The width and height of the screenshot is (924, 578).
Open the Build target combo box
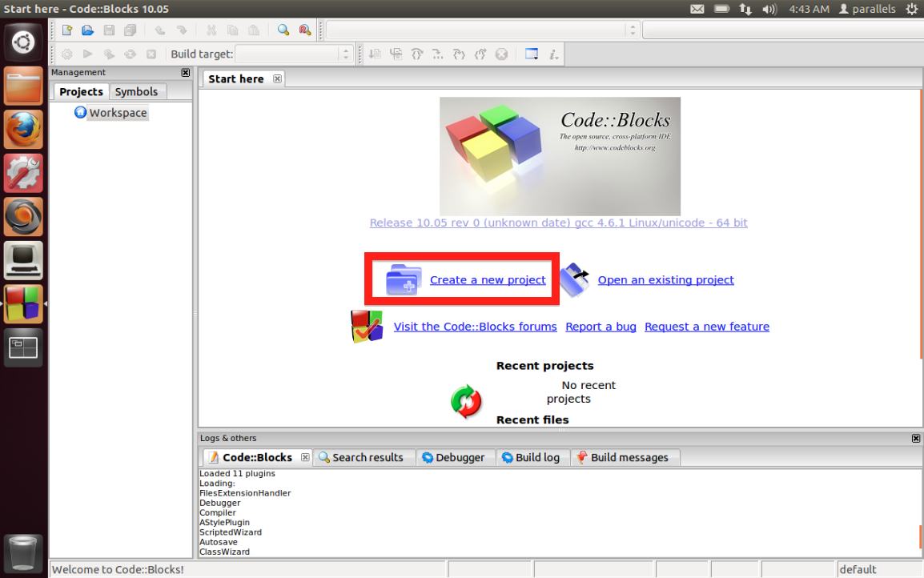coord(294,54)
